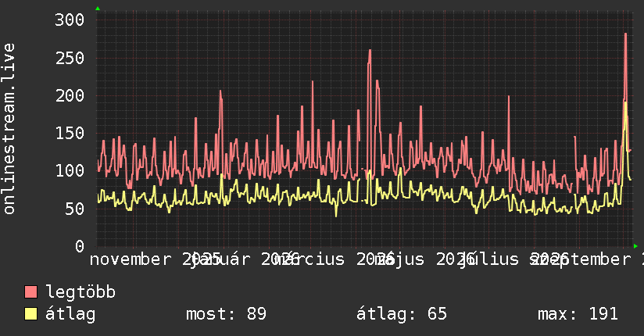Click the 'most: 89' value
This screenshot has width=644, height=336.
coord(227,314)
